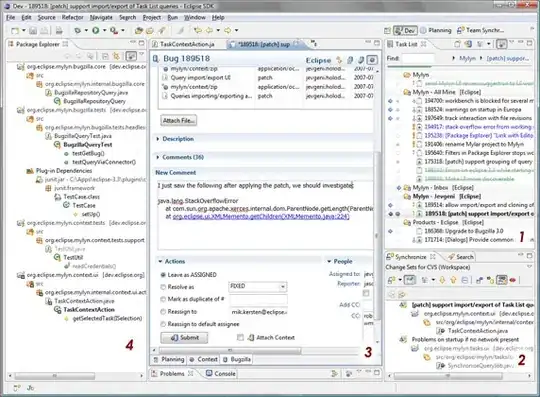This screenshot has width=540, height=397.
Task: Select the Resolve as radio button
Action: pos(163,287)
